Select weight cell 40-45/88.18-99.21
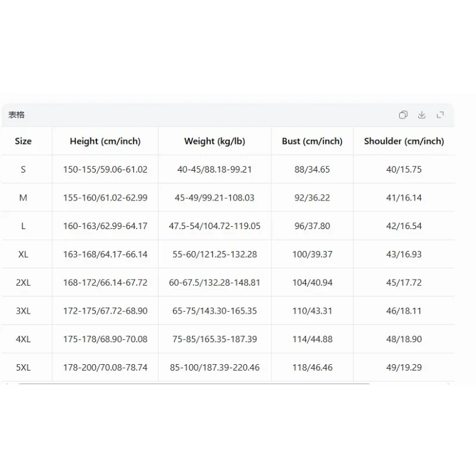This screenshot has height=476, width=476. [215, 170]
